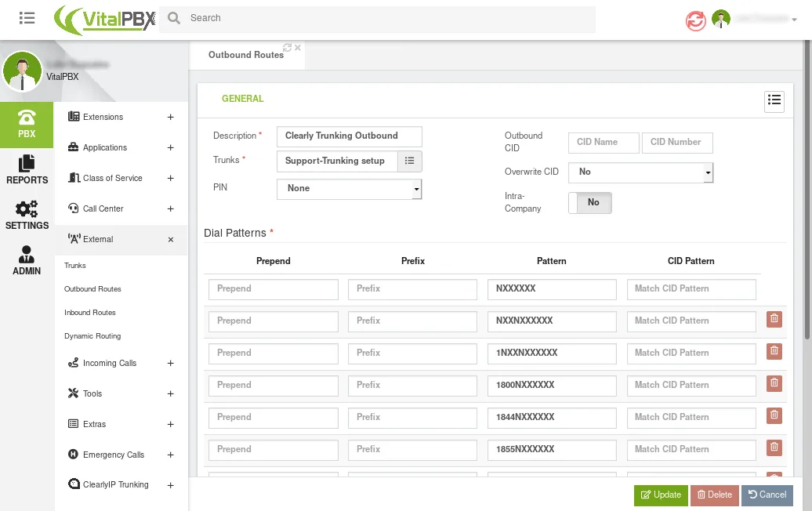The height and width of the screenshot is (511, 812).
Task: Open Trunks submenu item
Action: click(75, 266)
